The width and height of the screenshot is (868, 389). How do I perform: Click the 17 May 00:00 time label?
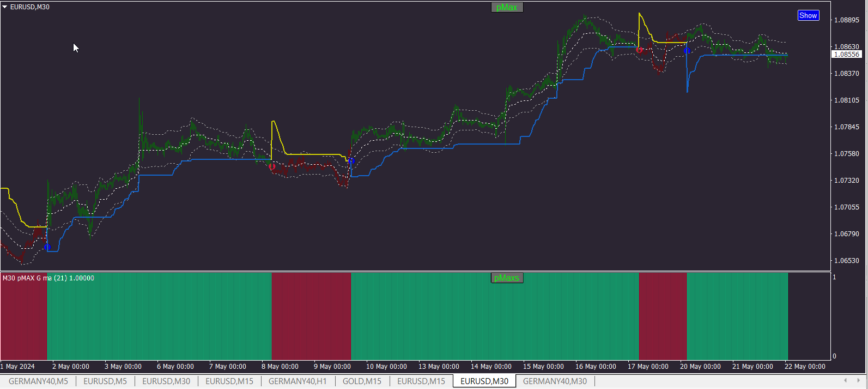coord(648,367)
